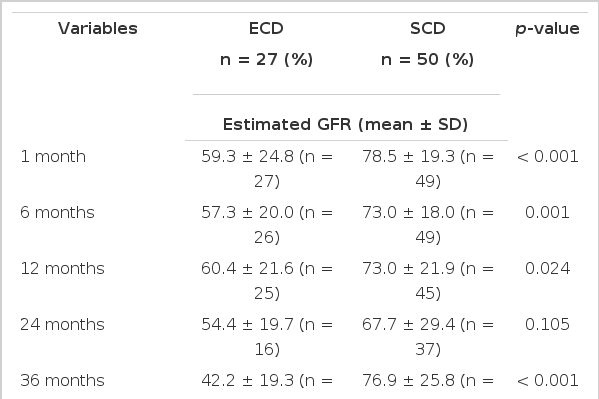Click the 1 month row label
The image size is (599, 399).
tap(53, 156)
